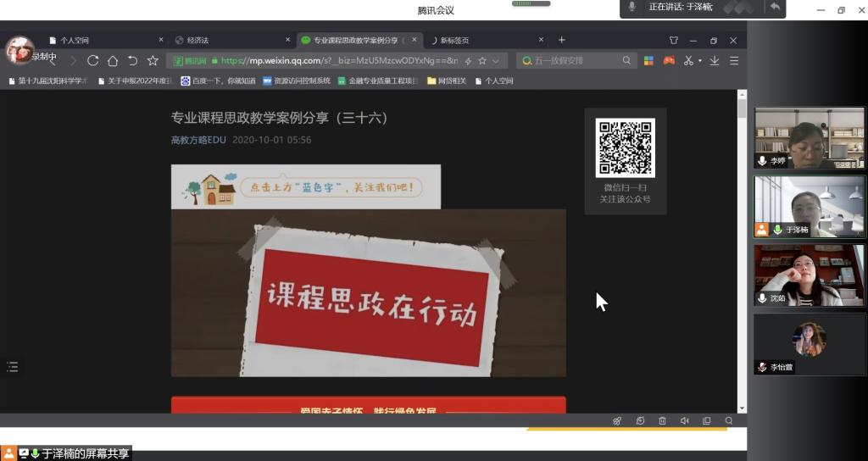Close the 经济法 tab
868x461 pixels.
[287, 40]
